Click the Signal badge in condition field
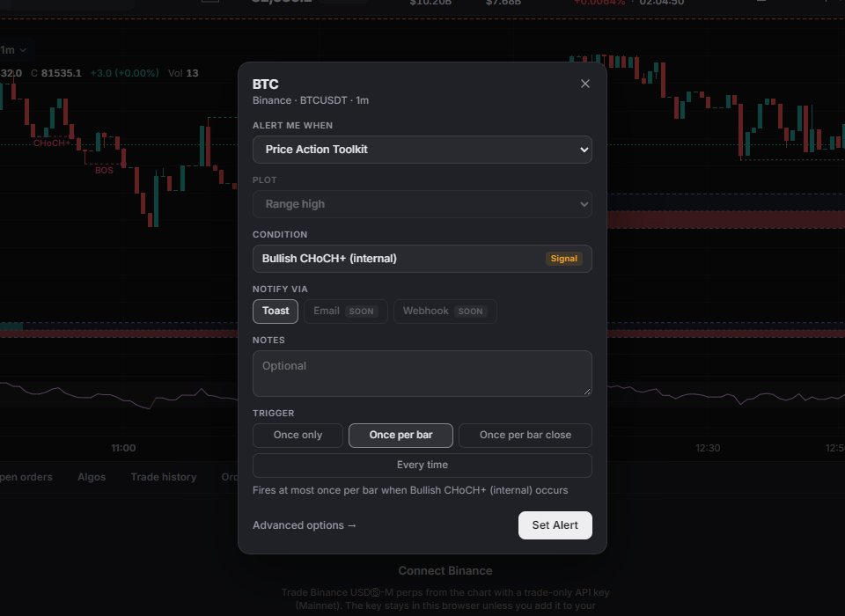 pos(563,259)
